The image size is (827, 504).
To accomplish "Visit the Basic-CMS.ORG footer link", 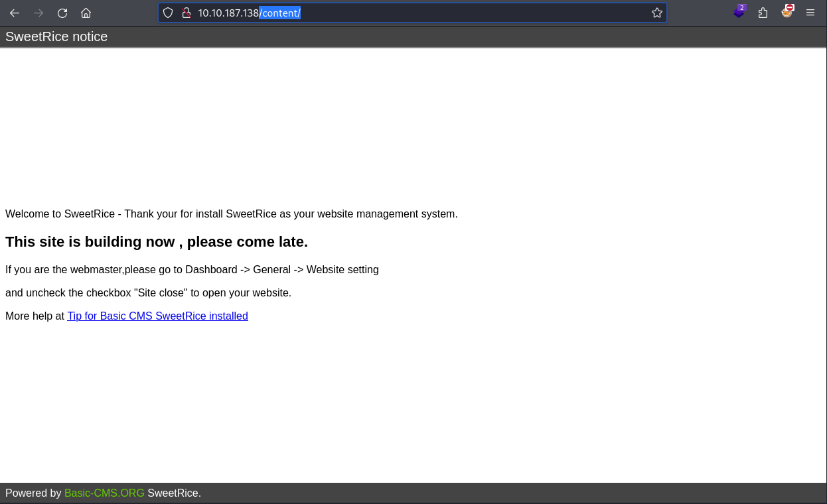I will (x=104, y=493).
